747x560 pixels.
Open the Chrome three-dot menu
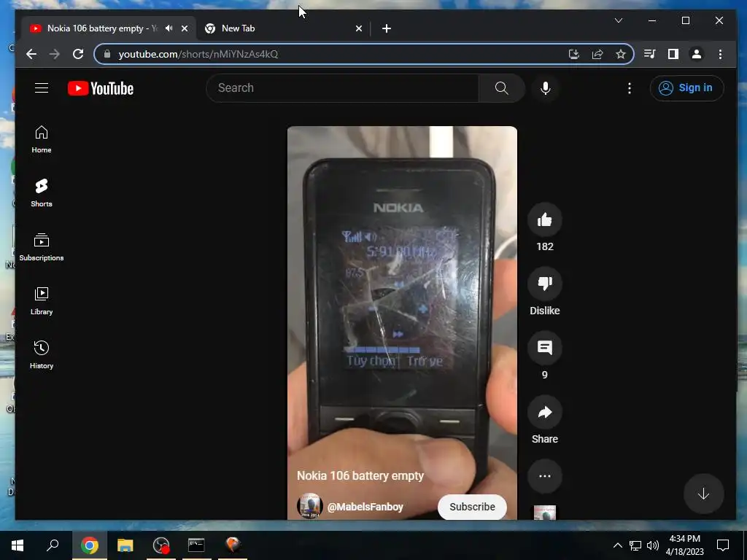720,54
